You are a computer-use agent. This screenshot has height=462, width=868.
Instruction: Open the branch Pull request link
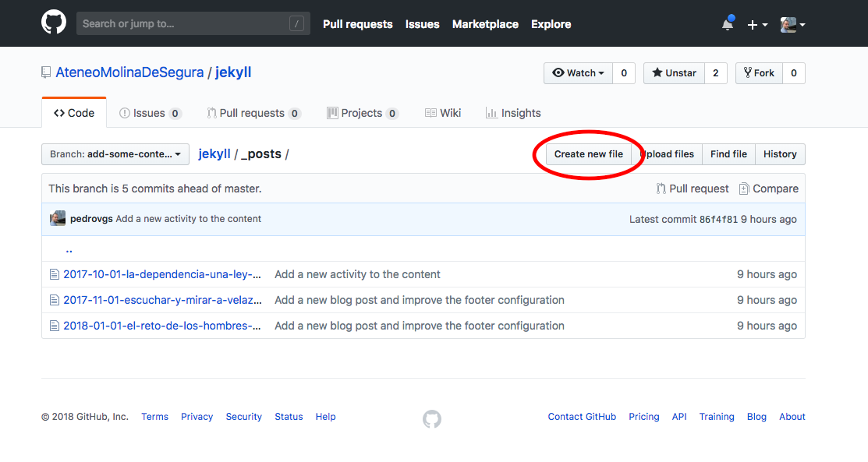(x=693, y=189)
